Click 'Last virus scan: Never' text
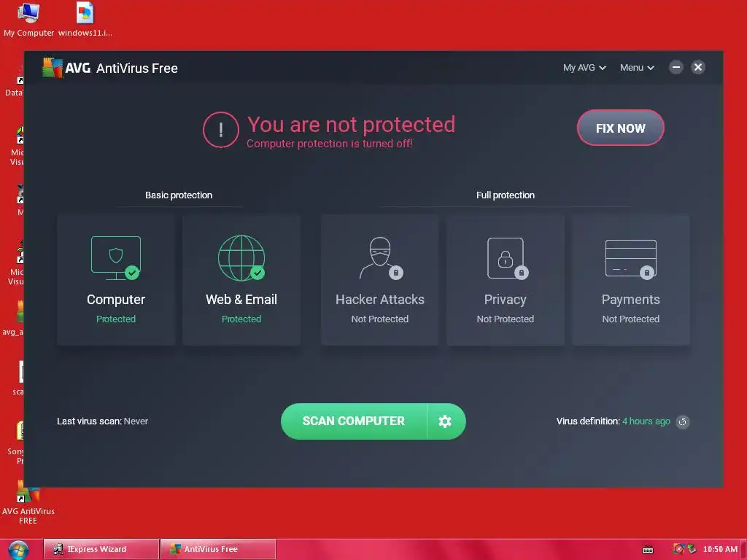The width and height of the screenshot is (747, 560). pos(102,421)
